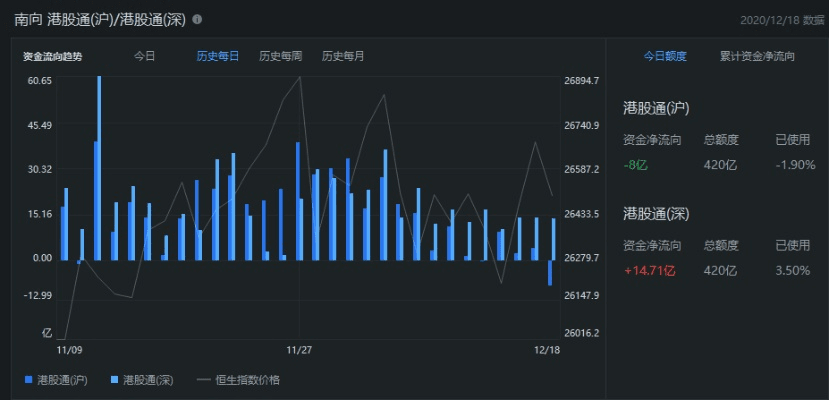Click the -8亿 net inflow value
Image resolution: width=829 pixels, height=400 pixels.
click(635, 165)
